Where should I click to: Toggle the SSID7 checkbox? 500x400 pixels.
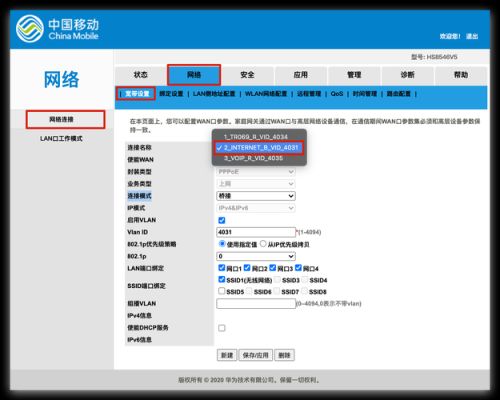coord(277,291)
